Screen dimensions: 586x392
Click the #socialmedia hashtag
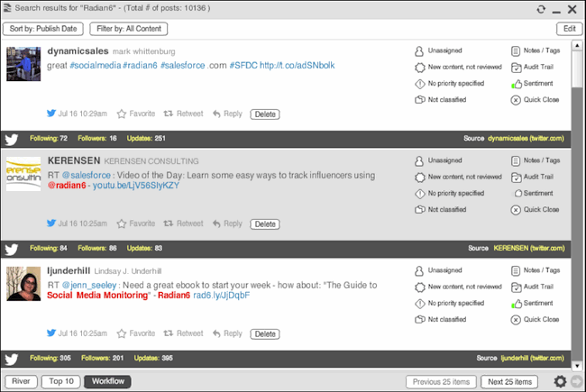[96, 66]
